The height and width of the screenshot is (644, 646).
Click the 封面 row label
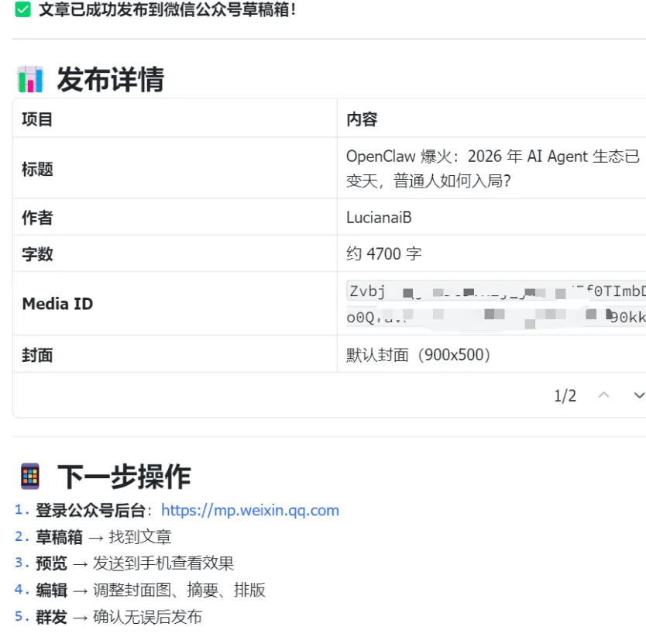[x=37, y=355]
